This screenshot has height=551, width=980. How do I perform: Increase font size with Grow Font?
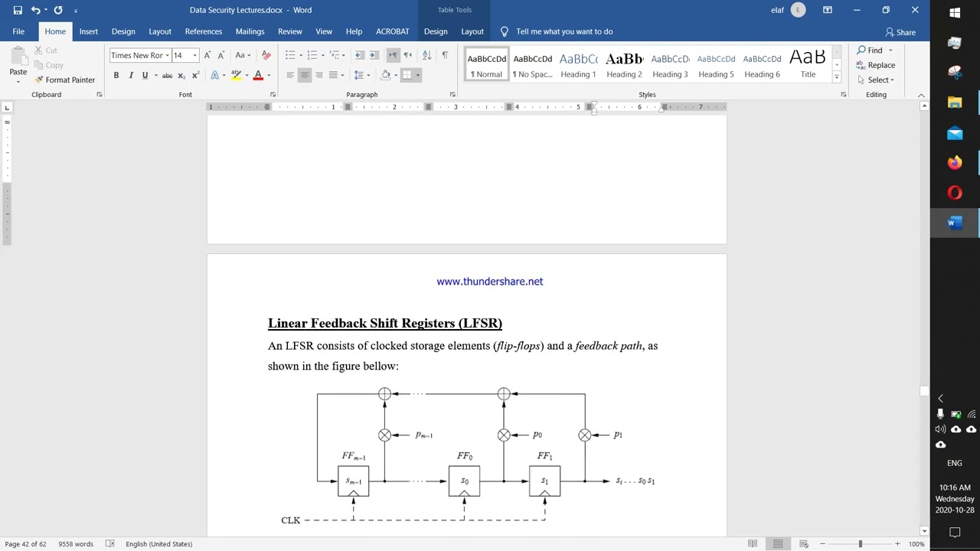[207, 55]
